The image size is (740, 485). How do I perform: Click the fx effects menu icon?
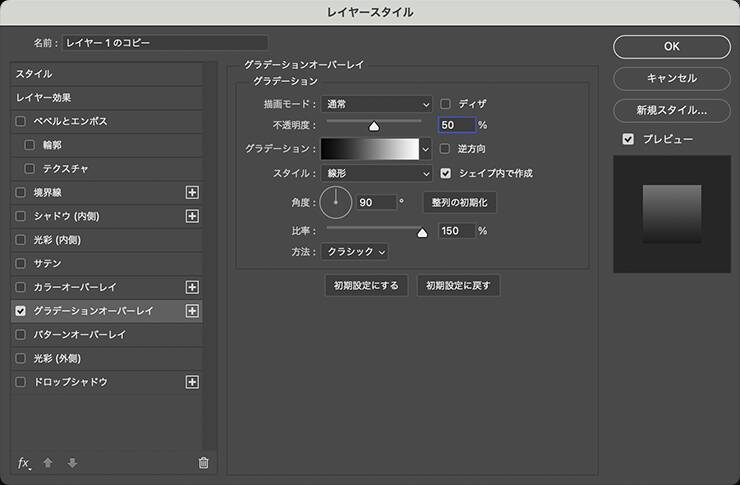pyautogui.click(x=24, y=462)
